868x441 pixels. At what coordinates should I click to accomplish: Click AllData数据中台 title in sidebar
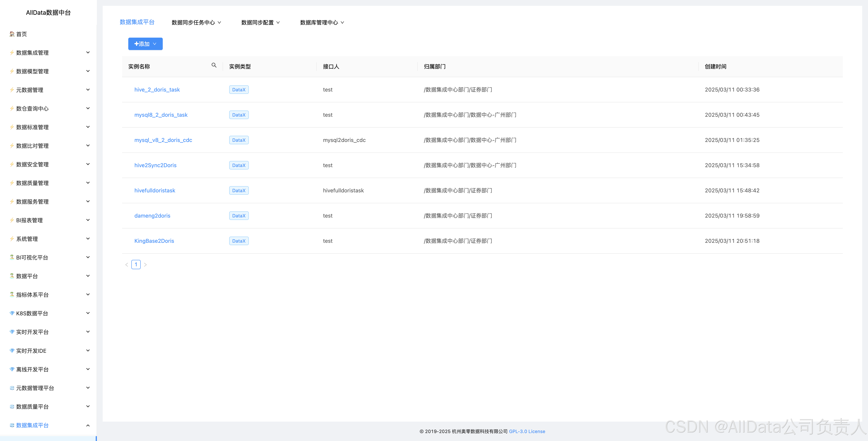(x=48, y=13)
